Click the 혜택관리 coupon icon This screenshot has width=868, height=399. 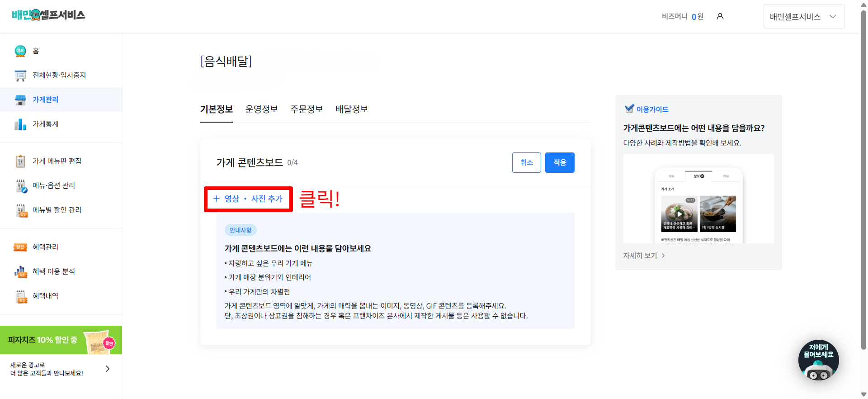[x=20, y=247]
